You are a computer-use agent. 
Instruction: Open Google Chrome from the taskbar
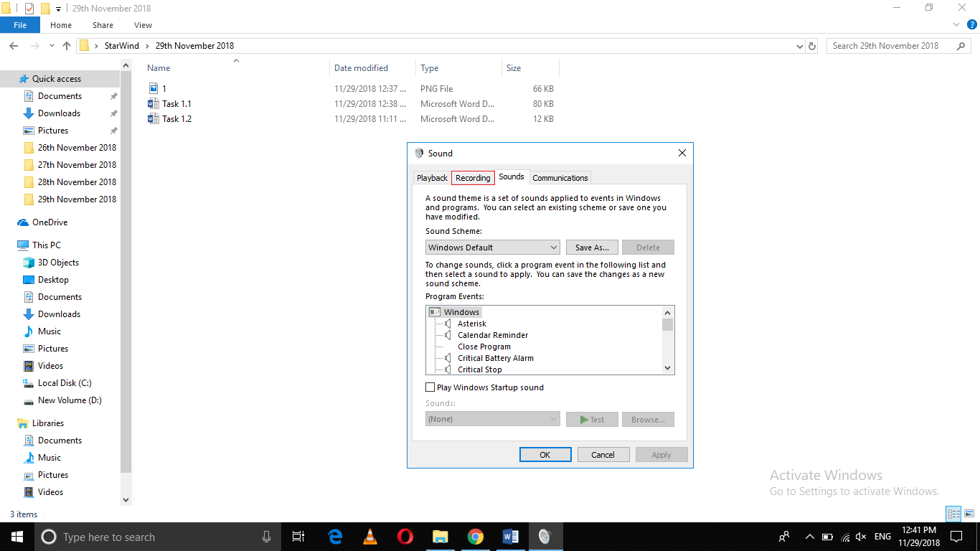coord(475,536)
